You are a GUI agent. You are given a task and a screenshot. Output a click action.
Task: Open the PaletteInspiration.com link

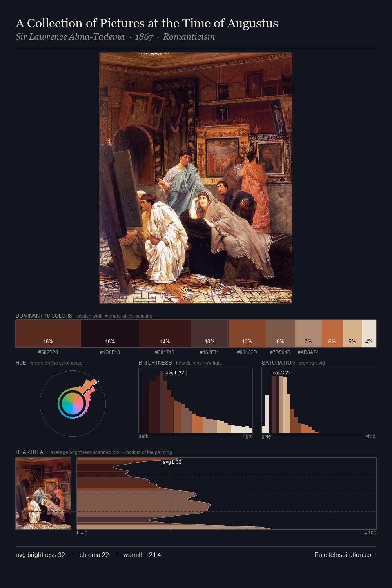click(345, 555)
